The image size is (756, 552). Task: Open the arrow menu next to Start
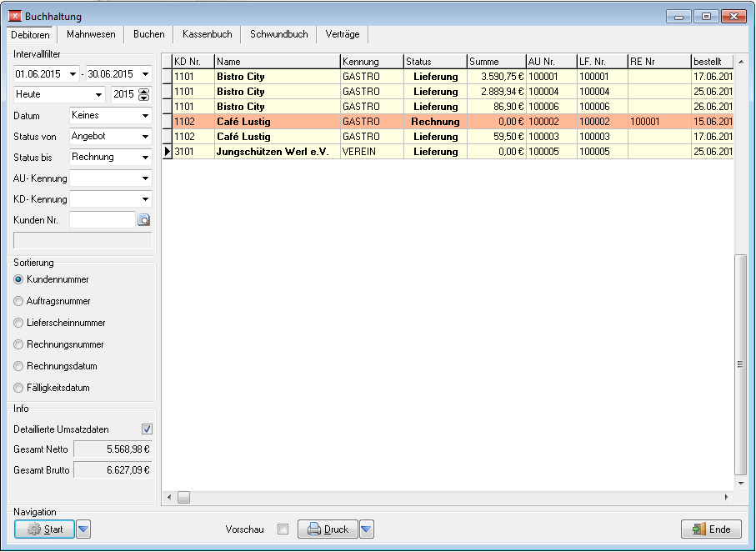click(83, 529)
